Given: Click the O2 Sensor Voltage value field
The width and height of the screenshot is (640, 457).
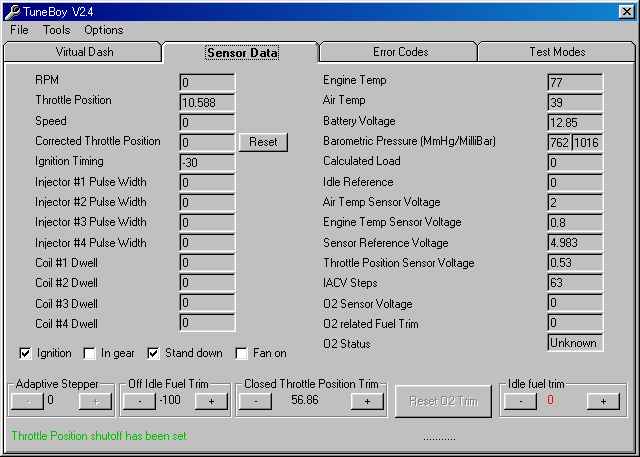Looking at the screenshot, I should point(575,302).
